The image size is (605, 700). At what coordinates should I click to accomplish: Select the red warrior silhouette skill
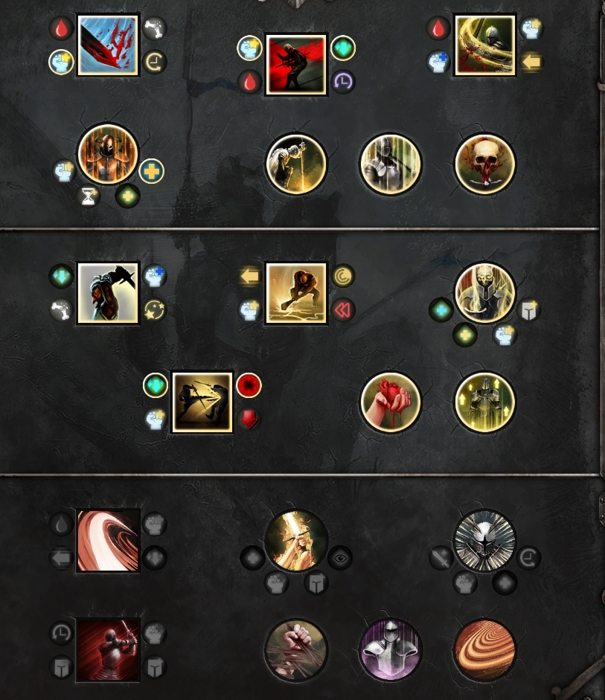click(296, 64)
